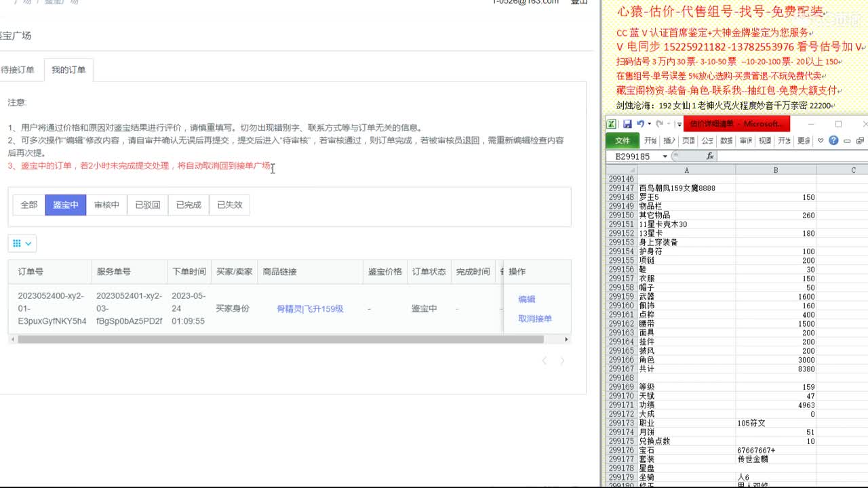
Task: Click the Redo icon in Excel toolbar
Action: (659, 123)
